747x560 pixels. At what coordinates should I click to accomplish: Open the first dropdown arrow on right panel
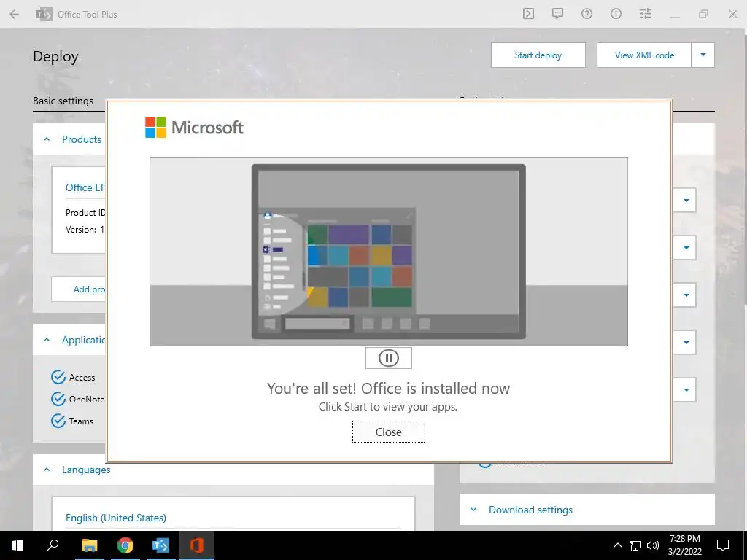pyautogui.click(x=686, y=201)
